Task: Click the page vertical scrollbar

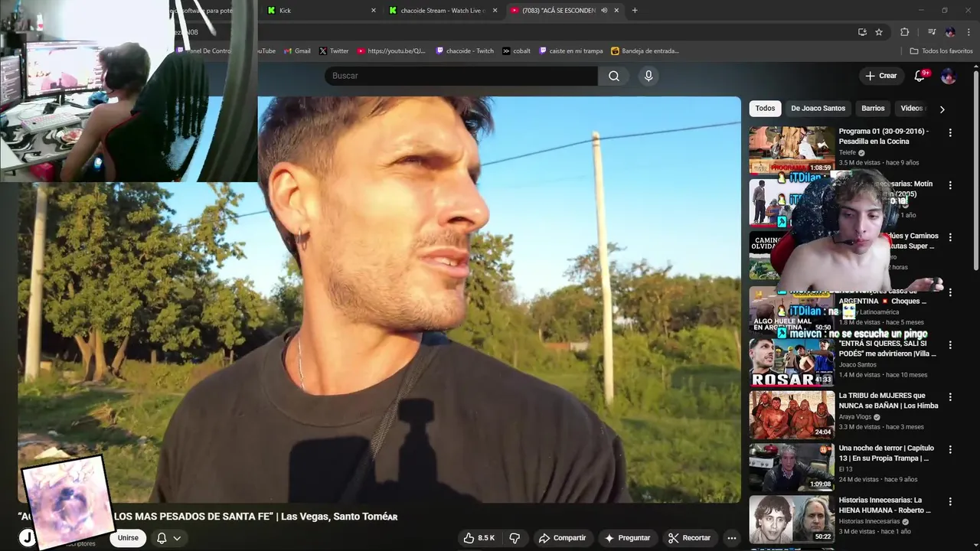Action: (x=976, y=170)
